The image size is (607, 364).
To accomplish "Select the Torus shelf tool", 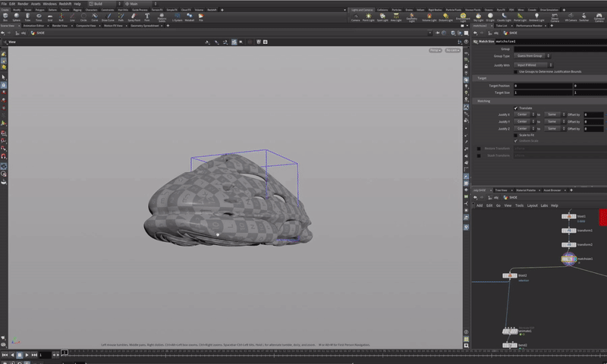I will 39,17.
